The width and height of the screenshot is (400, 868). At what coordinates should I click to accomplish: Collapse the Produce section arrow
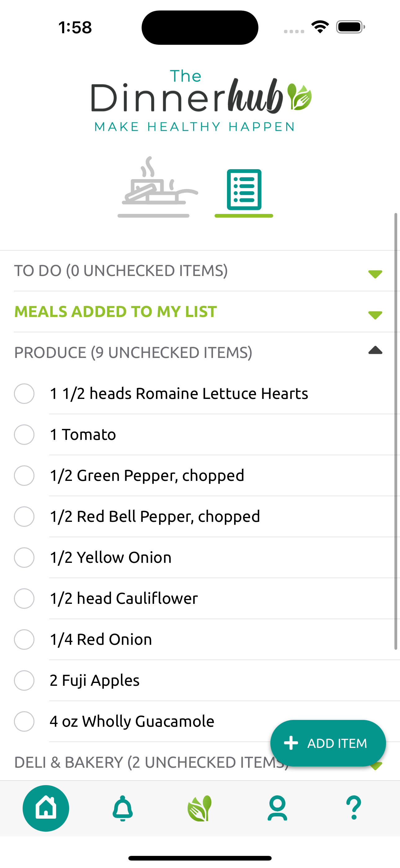tap(375, 350)
